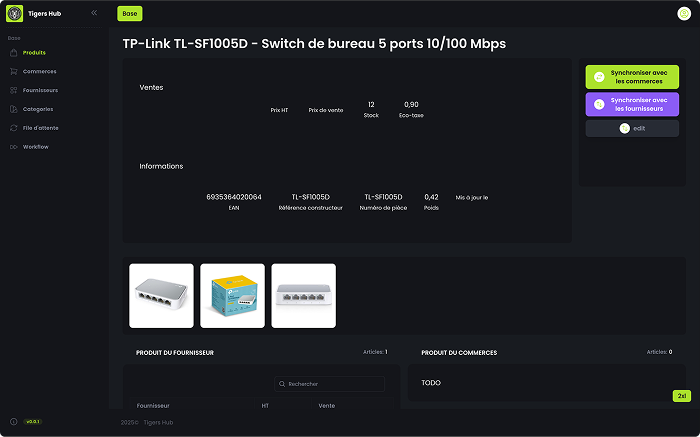Open the user profile avatar icon
Screen dimensions: 700x437
684,13
